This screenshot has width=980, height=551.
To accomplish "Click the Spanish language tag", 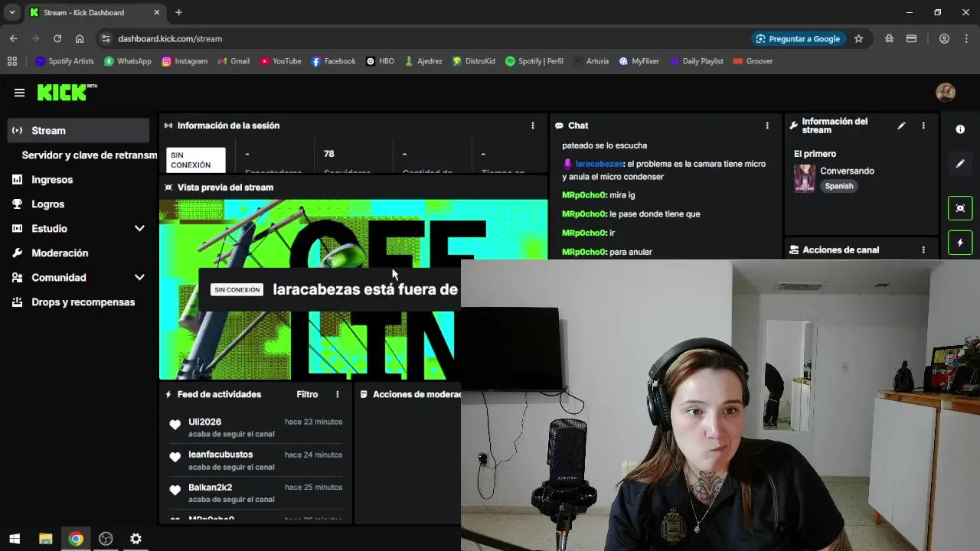I will coord(839,186).
